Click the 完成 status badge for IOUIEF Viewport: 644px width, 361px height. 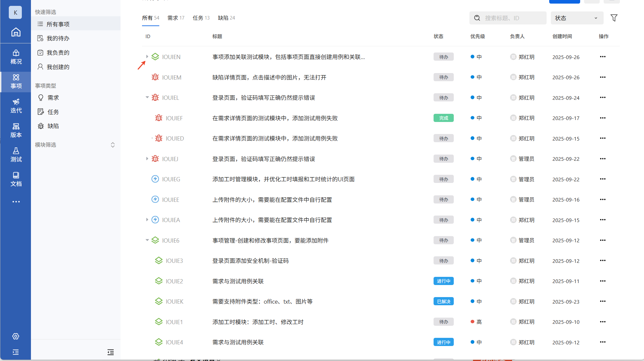(443, 118)
